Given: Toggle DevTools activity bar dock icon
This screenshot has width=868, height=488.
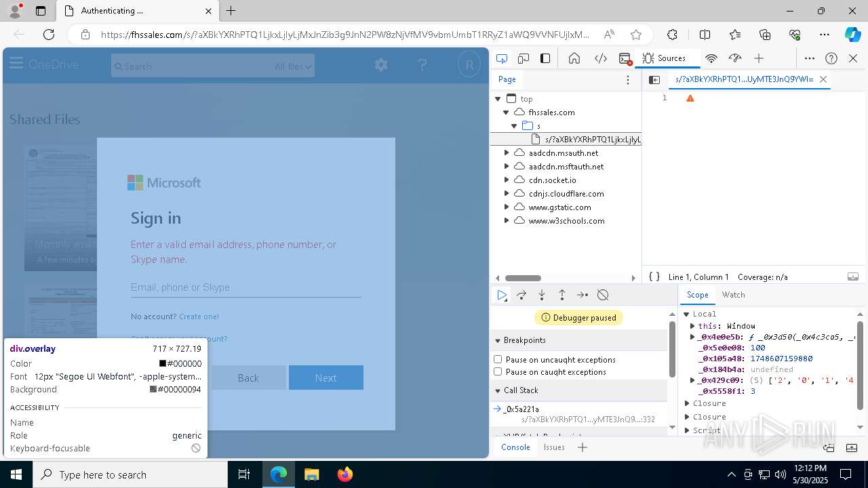Looking at the screenshot, I should [545, 58].
